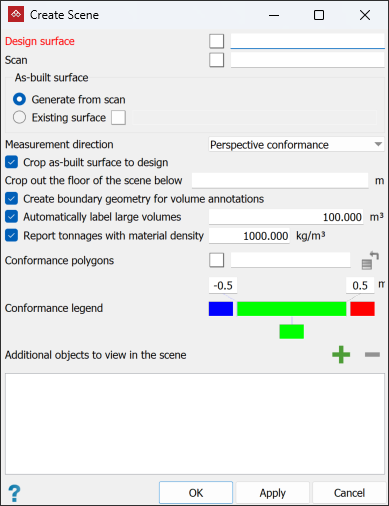
Task: Click the small green midpoint legend swatch
Action: (292, 331)
